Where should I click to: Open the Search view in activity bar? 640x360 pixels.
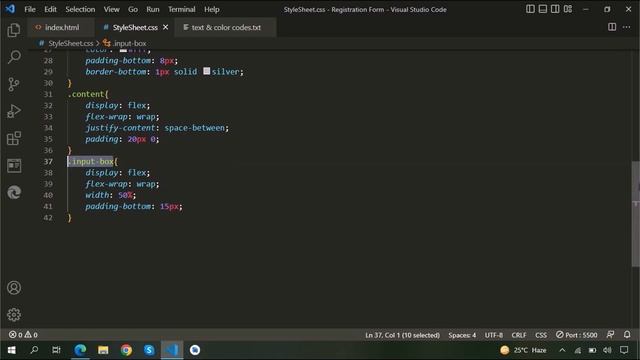[x=14, y=57]
